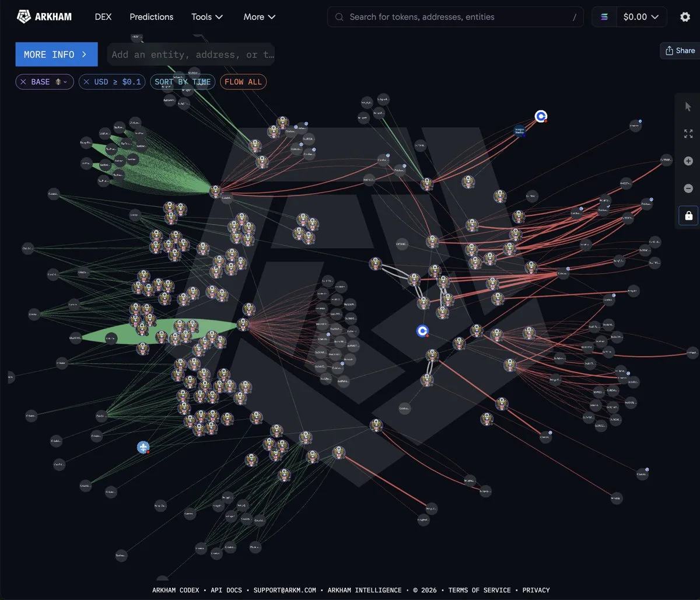The height and width of the screenshot is (600, 700).
Task: Email SUPPORT@ARKM.COM from the footer
Action: tap(285, 590)
